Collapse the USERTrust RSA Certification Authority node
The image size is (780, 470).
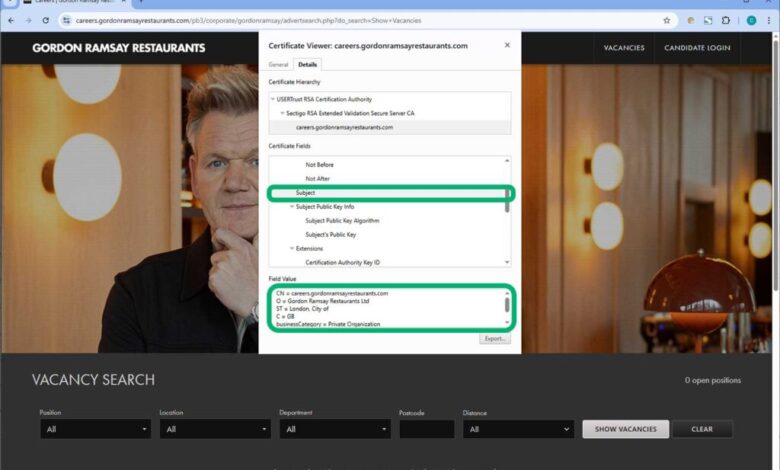pos(273,99)
